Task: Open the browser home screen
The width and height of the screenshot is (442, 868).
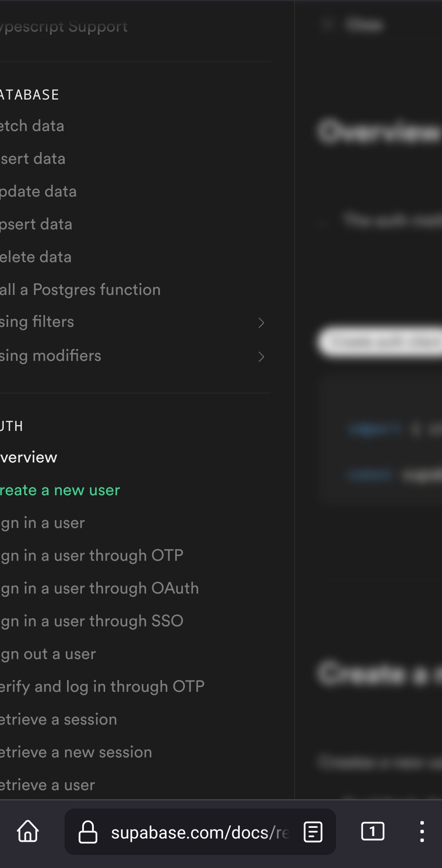Action: pos(27,832)
